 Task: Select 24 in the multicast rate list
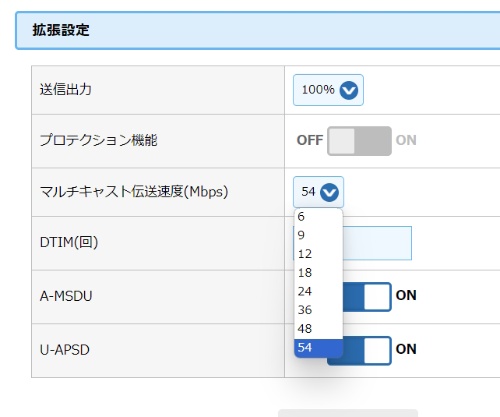pos(318,291)
